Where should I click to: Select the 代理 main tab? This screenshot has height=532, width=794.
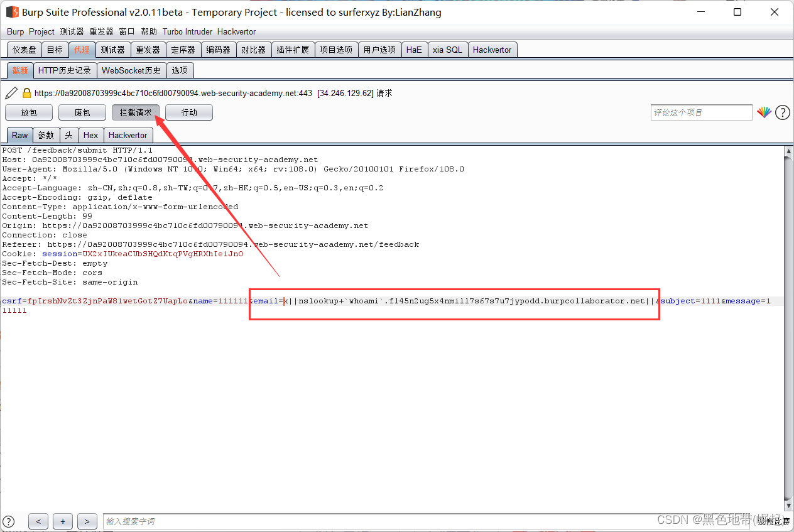pyautogui.click(x=82, y=50)
